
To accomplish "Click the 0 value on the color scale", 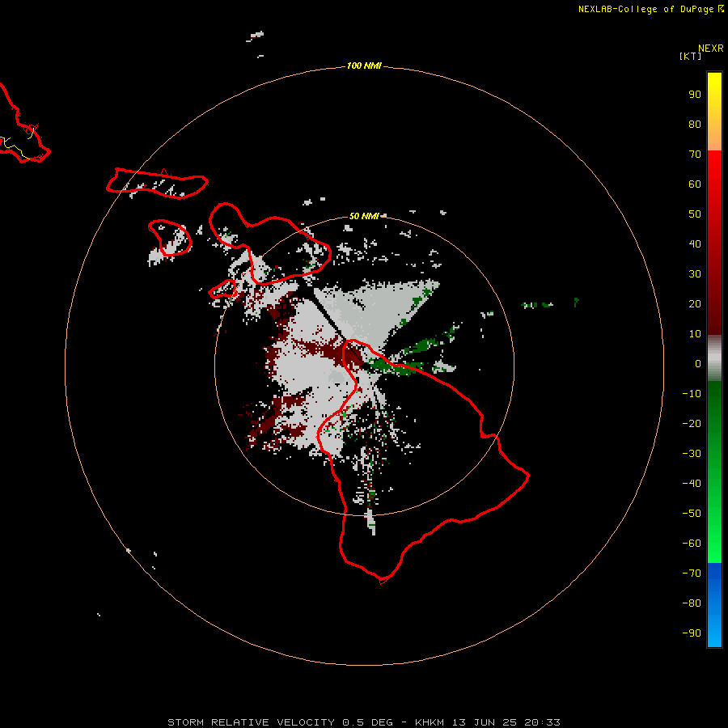I will (x=698, y=364).
